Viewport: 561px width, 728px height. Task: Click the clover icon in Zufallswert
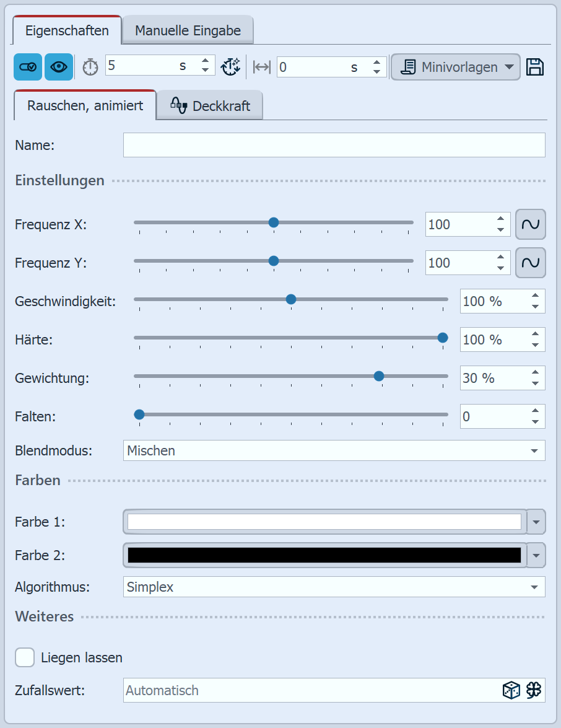(x=534, y=690)
